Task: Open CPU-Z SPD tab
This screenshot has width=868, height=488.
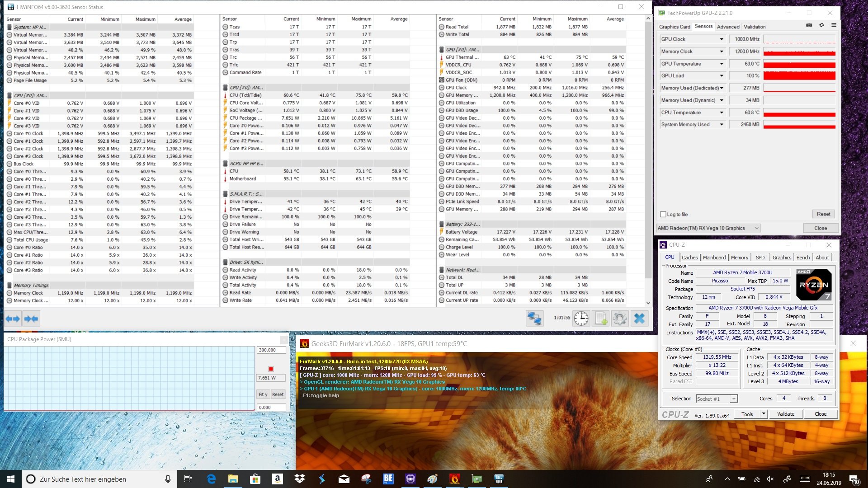Action: [x=760, y=258]
